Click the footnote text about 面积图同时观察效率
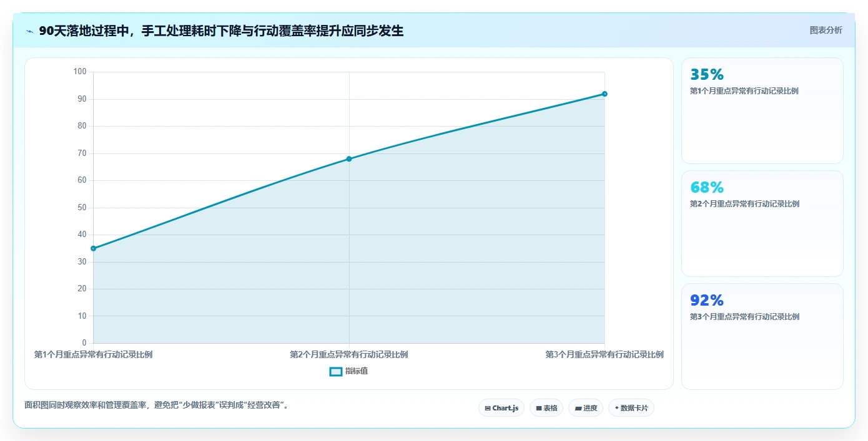This screenshot has height=441, width=868. coord(156,405)
